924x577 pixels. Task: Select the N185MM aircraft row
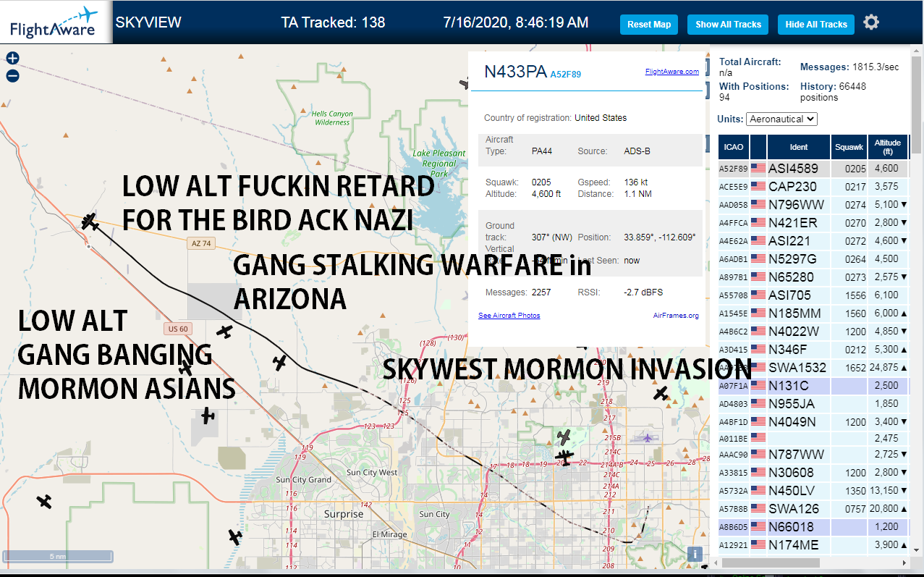tap(814, 313)
